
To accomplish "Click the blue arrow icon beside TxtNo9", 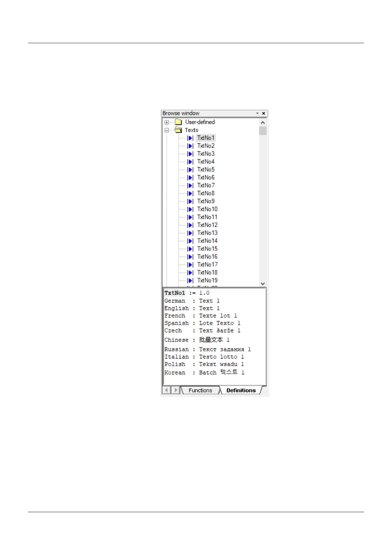I will (190, 201).
